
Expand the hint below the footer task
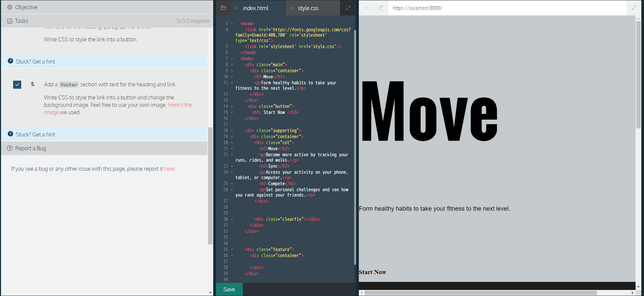point(35,134)
